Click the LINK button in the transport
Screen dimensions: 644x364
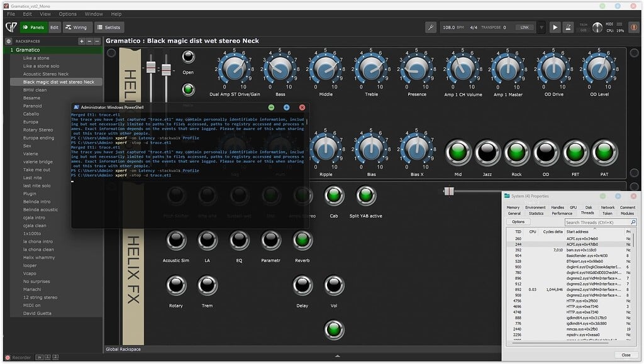524,28
